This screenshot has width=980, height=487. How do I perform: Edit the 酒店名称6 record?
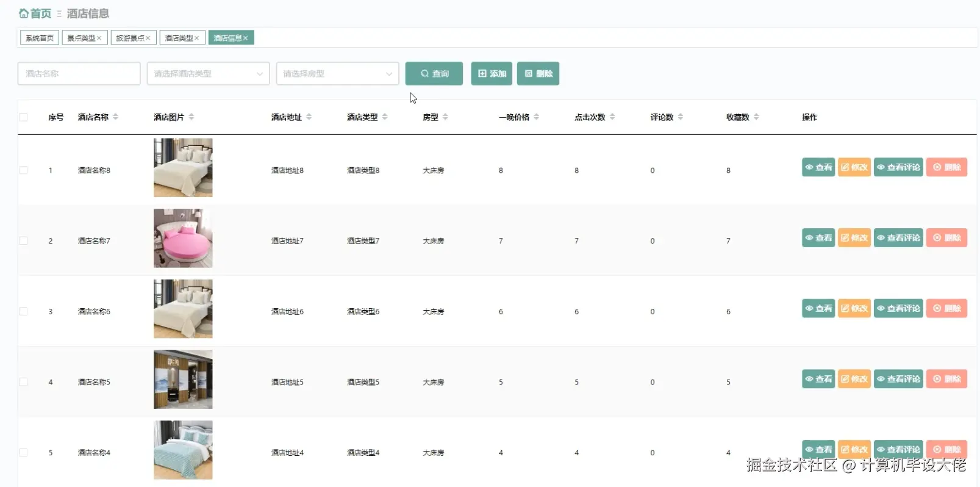coord(854,308)
